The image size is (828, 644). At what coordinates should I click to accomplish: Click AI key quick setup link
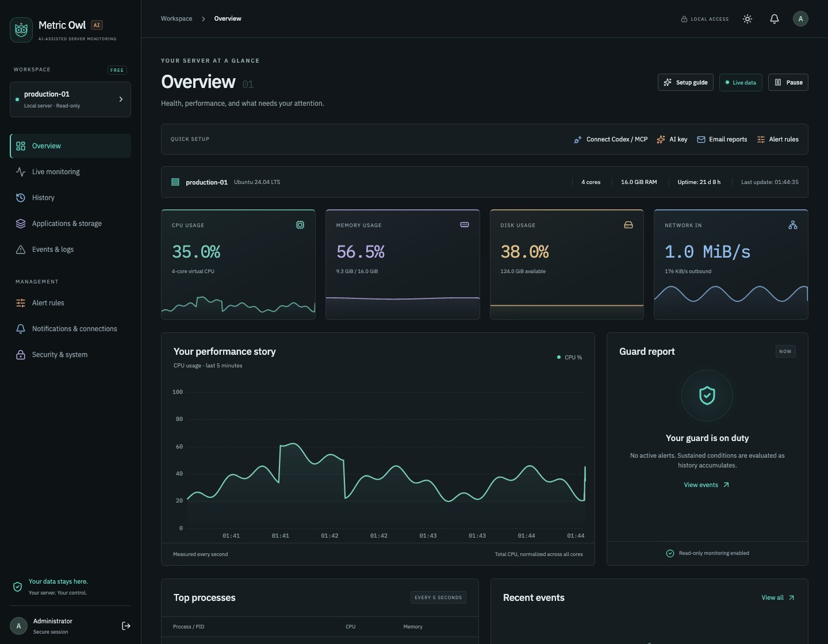click(x=672, y=139)
